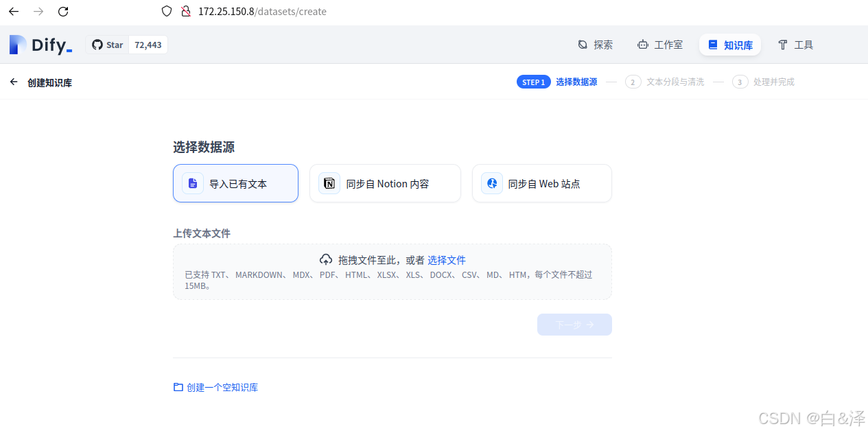Click the folder icon beside 创建一个空知识库
Viewport: 868px width, 433px height.
coord(178,387)
